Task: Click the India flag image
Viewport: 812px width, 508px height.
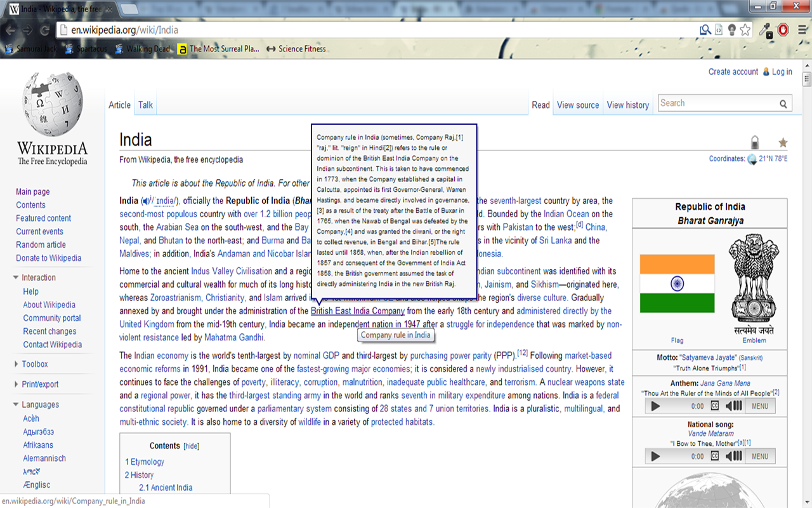Action: click(677, 284)
